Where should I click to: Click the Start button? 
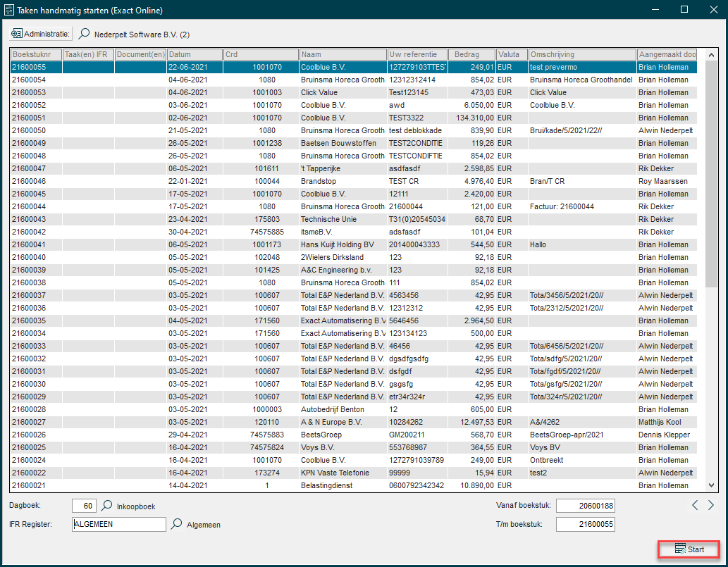(x=689, y=549)
